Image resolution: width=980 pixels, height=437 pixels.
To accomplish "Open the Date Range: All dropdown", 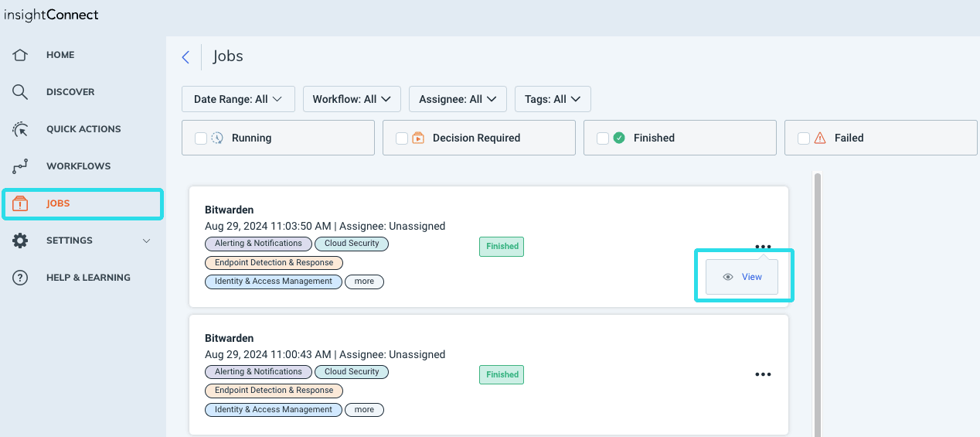I will tap(238, 99).
